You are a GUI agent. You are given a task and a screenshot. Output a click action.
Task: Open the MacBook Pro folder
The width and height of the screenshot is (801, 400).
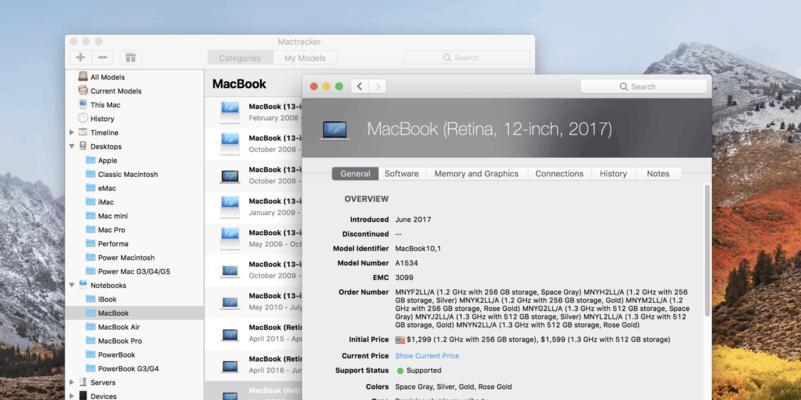[x=120, y=341]
